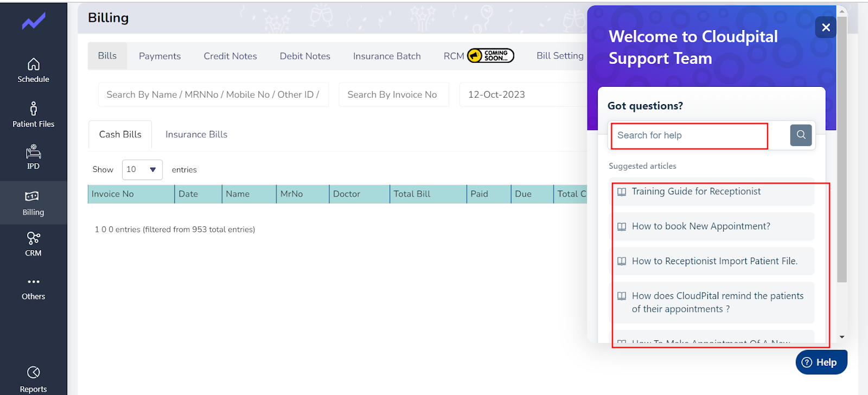
Task: Click the Search By Name patient field
Action: (x=213, y=94)
